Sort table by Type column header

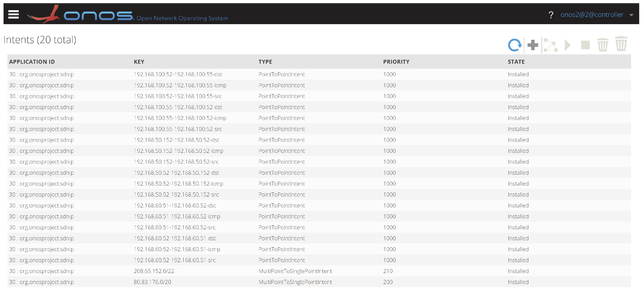[265, 62]
